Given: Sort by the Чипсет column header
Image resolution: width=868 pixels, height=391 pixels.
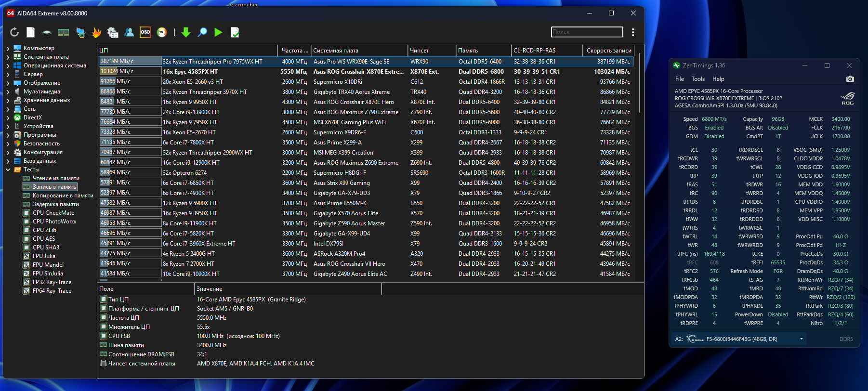Looking at the screenshot, I should (x=432, y=50).
